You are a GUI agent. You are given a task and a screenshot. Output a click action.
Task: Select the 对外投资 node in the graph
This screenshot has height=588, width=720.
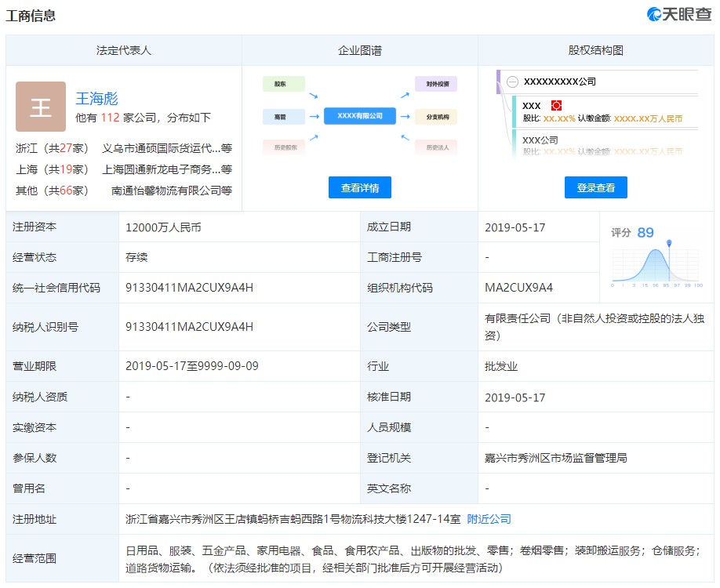[x=436, y=84]
